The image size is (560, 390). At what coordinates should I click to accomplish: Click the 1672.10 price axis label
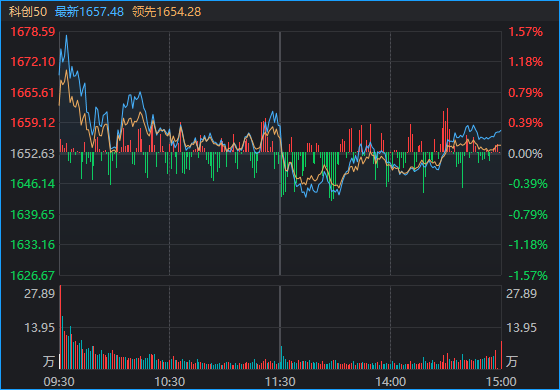click(33, 62)
